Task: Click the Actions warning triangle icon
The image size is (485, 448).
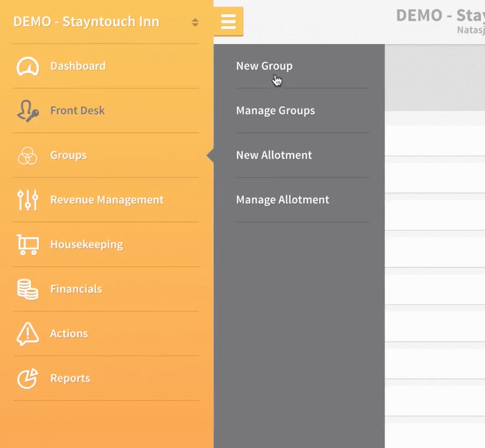Action: (x=28, y=334)
